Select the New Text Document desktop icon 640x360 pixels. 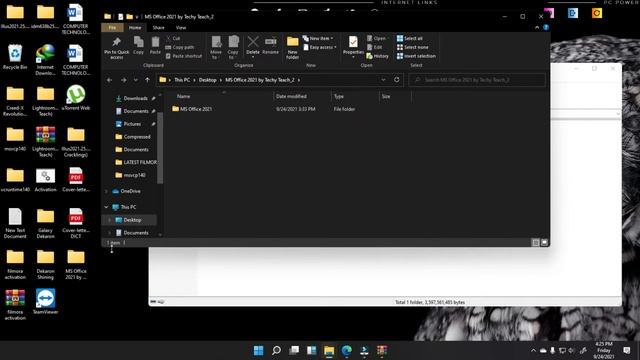tap(15, 223)
